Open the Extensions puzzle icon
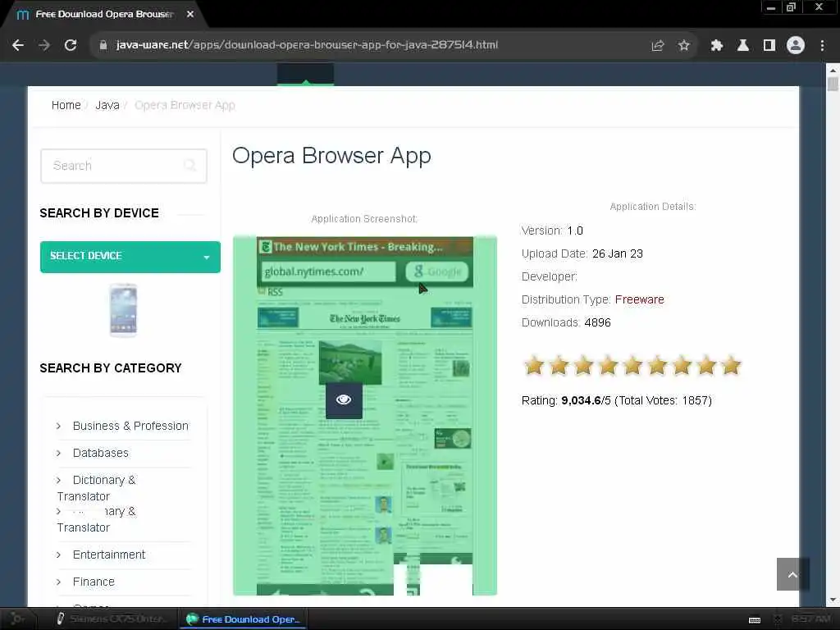This screenshot has width=840, height=630. pos(717,46)
